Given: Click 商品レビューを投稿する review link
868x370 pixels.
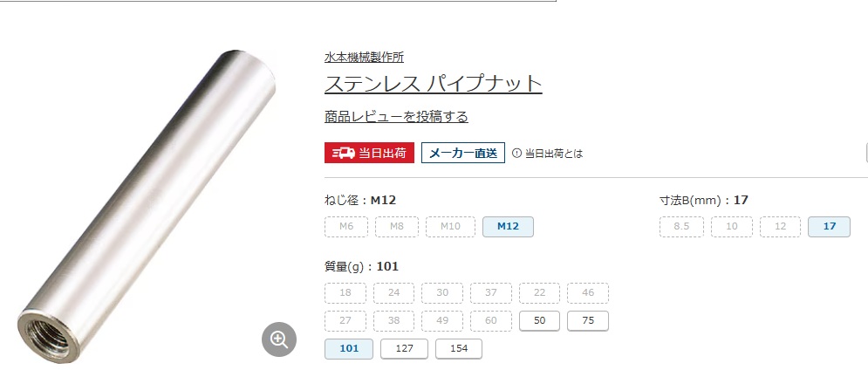Looking at the screenshot, I should tap(396, 117).
